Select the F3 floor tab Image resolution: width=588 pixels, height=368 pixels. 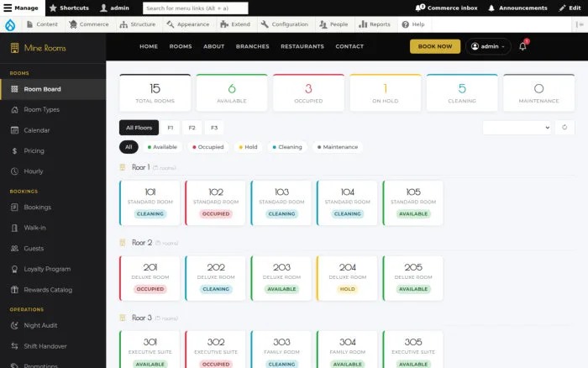[x=214, y=128]
